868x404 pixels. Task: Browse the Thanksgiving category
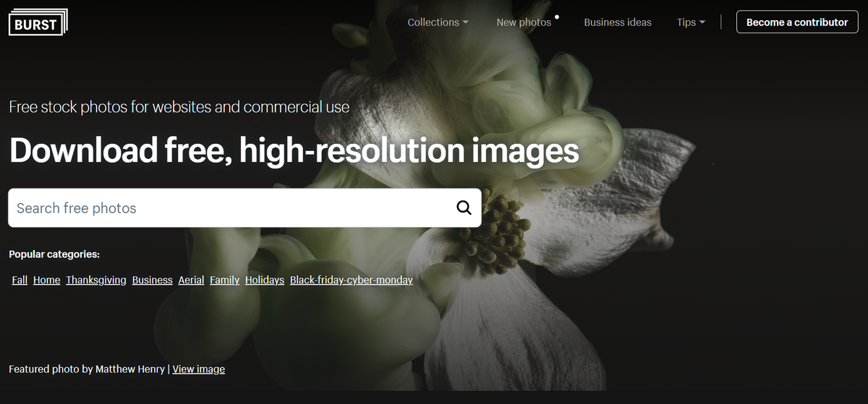96,280
